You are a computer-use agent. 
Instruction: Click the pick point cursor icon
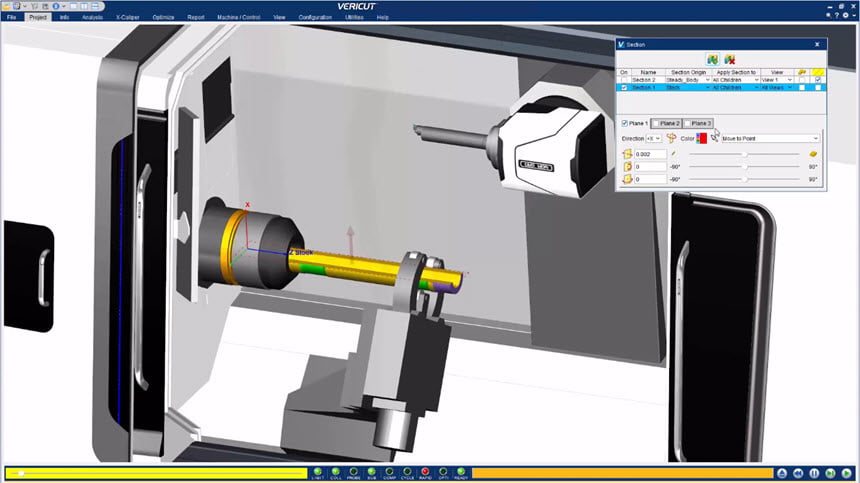(x=715, y=137)
